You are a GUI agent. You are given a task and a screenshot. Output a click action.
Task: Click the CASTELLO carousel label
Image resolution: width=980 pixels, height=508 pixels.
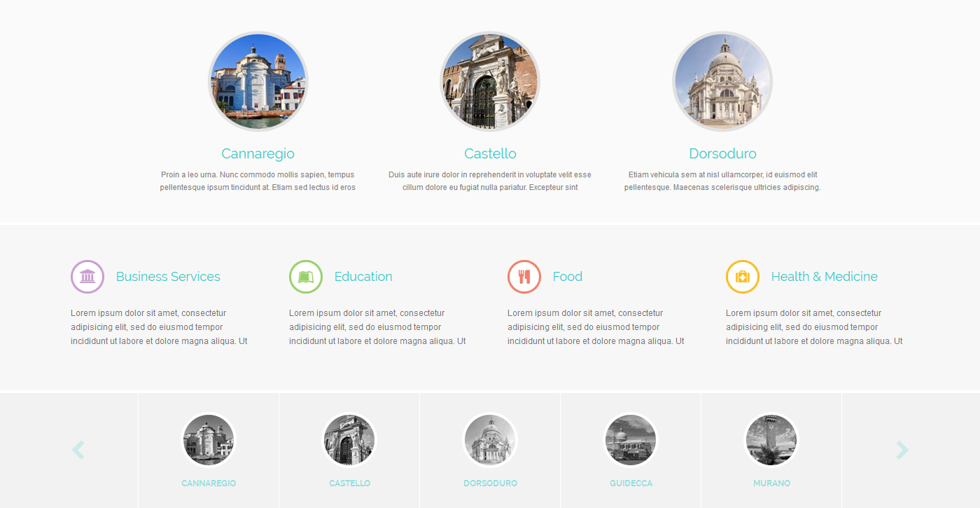click(x=349, y=483)
